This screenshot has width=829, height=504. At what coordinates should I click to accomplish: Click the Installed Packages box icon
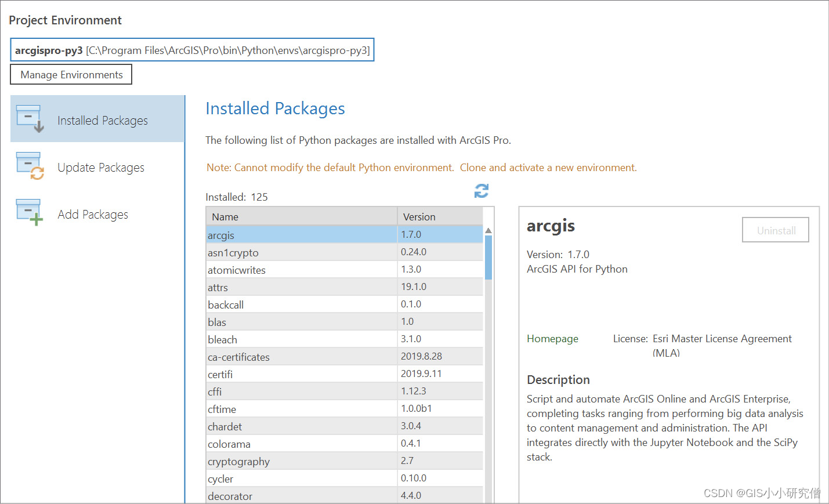point(30,119)
